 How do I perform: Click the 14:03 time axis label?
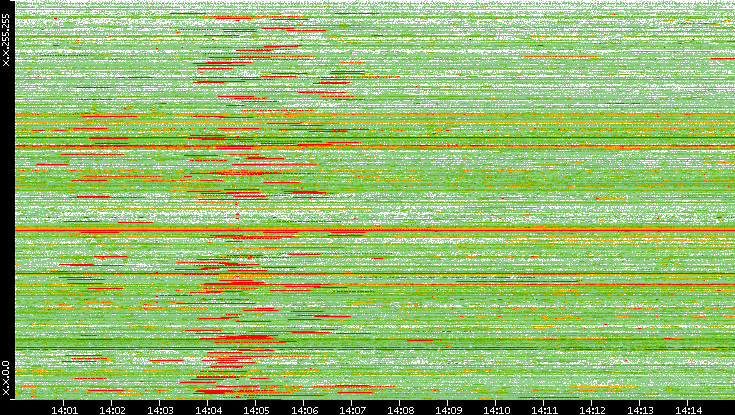(160, 410)
